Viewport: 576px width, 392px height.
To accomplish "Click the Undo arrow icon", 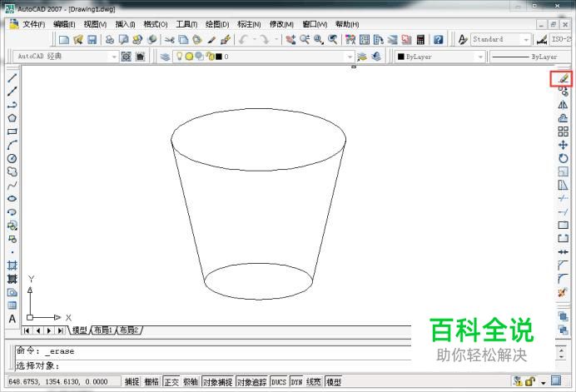I will click(243, 40).
